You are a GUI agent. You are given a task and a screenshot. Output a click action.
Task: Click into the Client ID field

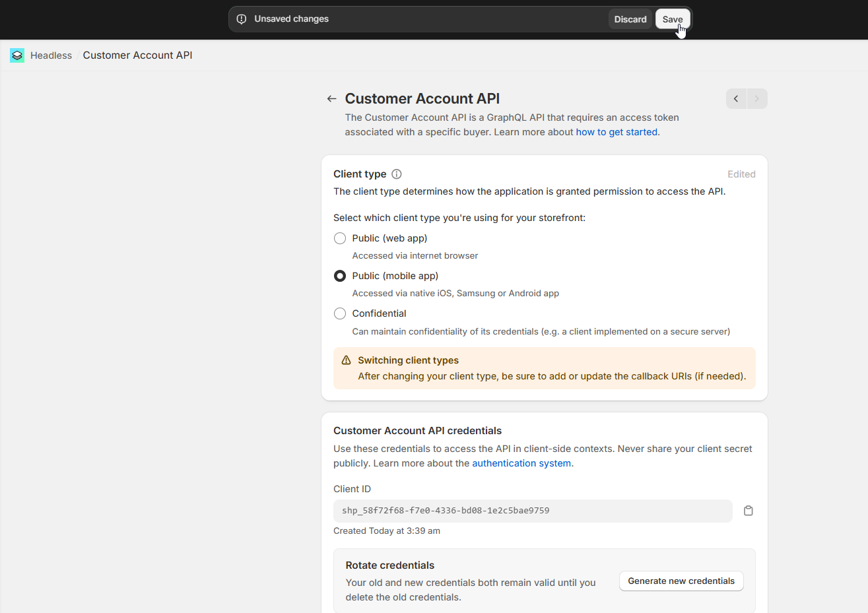click(532, 511)
